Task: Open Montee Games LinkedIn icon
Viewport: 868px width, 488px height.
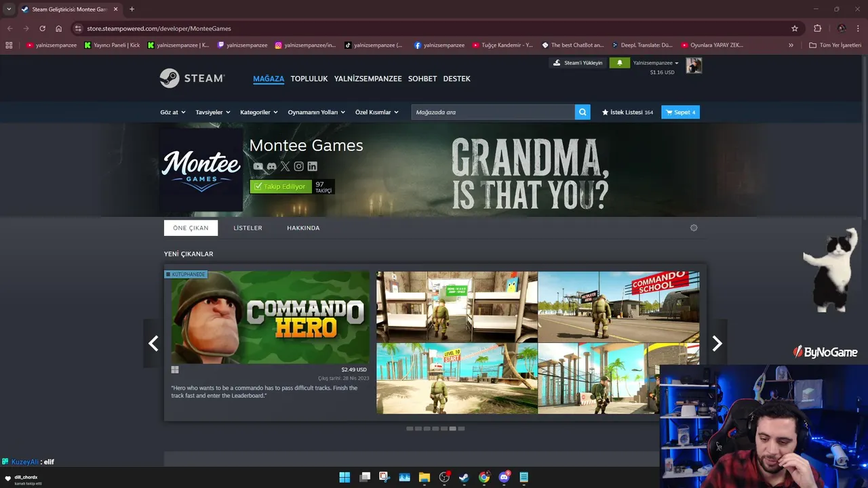Action: (312, 166)
